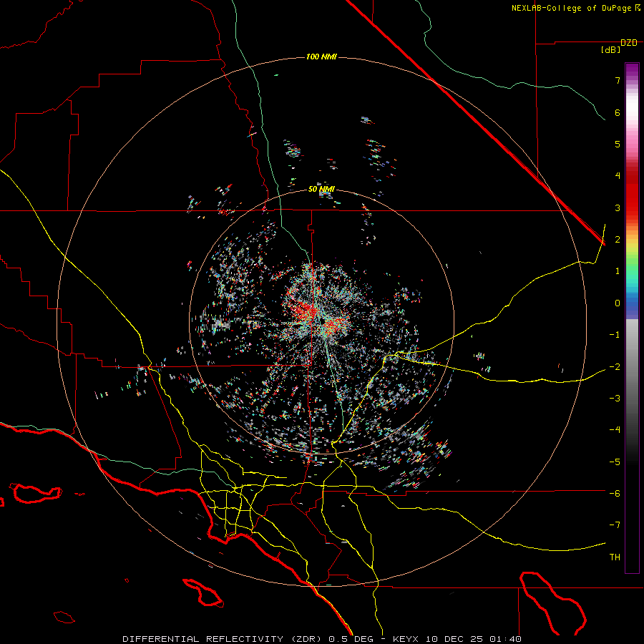Click the -5 dB scale label
This screenshot has height=644, width=644.
[615, 462]
